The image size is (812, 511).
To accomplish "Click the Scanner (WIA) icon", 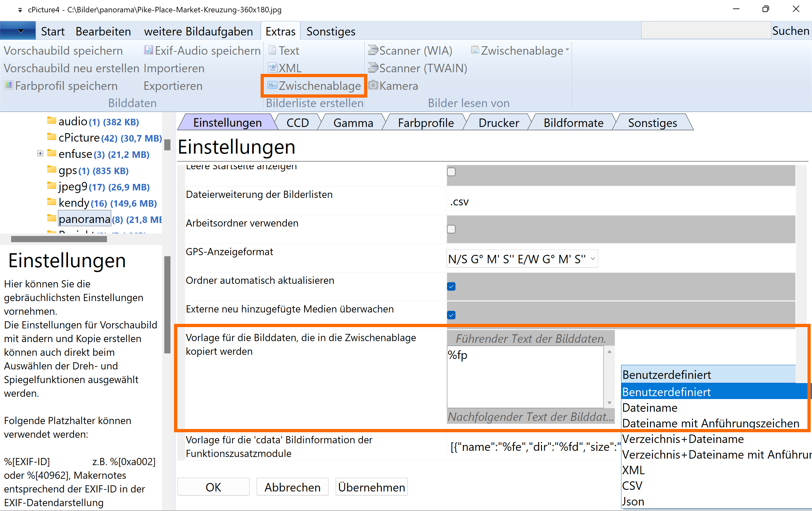I will [372, 50].
